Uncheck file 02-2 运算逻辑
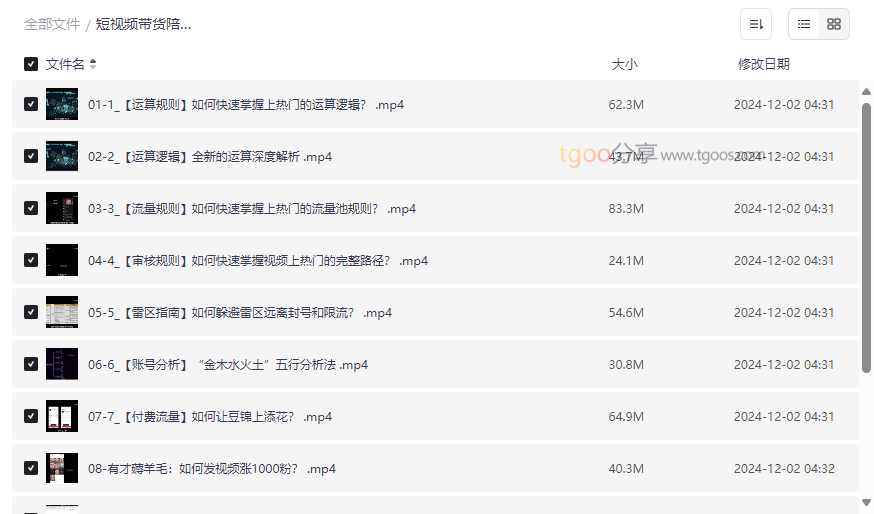Viewport: 874px width, 514px height. pyautogui.click(x=31, y=156)
